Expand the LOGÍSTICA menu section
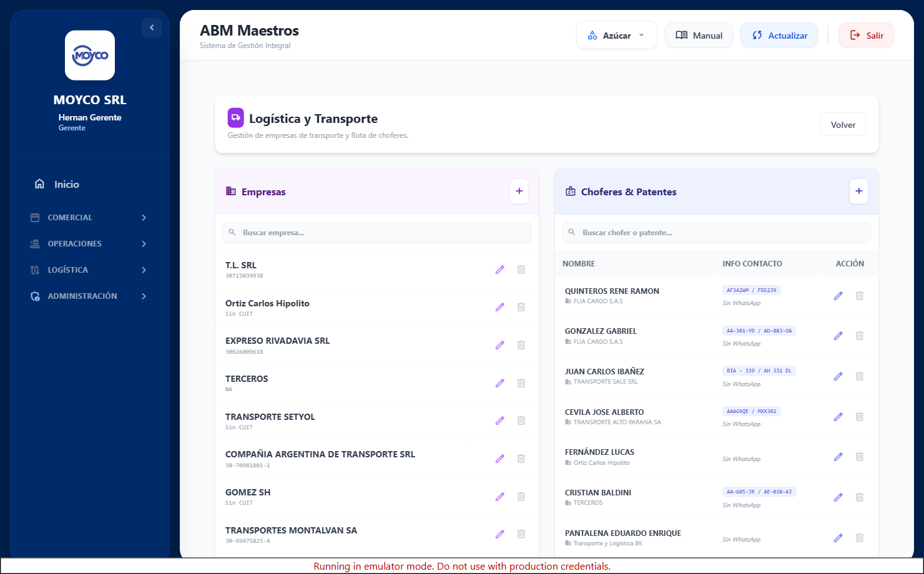 point(90,270)
